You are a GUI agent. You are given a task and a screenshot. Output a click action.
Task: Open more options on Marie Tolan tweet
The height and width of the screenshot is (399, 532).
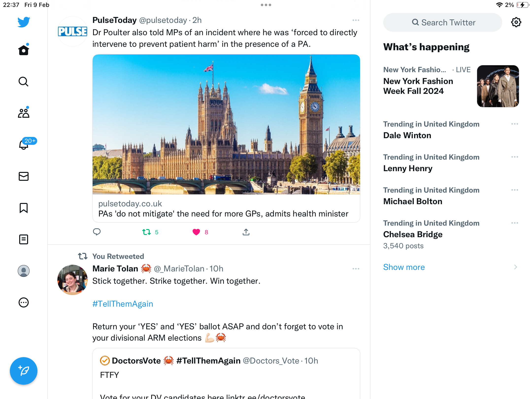356,269
